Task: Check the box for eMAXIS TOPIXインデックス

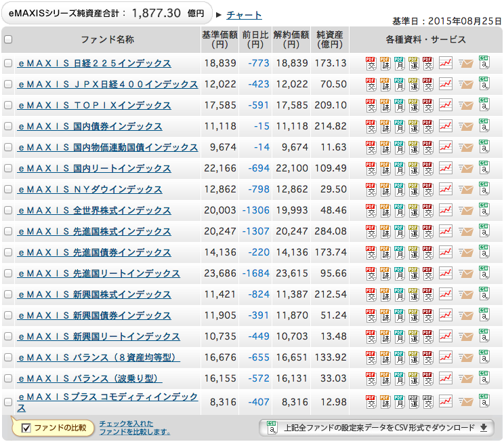Action: click(x=8, y=105)
